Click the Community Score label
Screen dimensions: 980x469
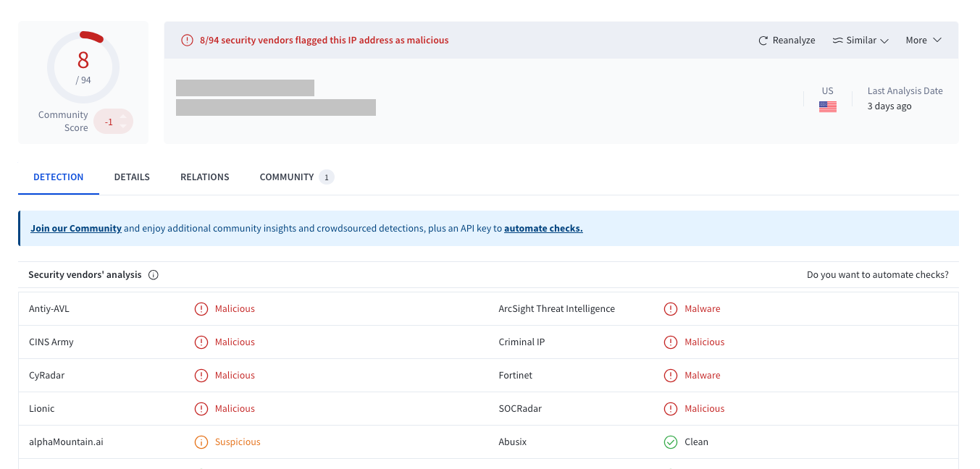64,122
